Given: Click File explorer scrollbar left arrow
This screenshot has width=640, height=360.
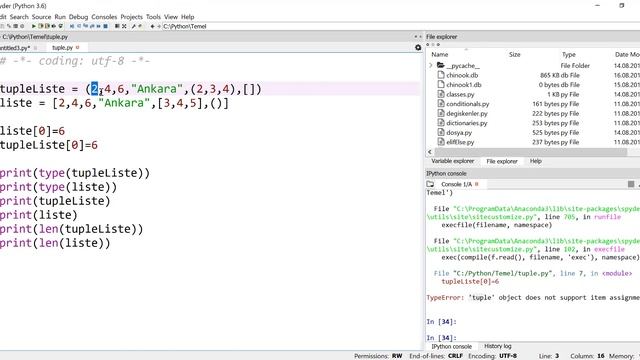Looking at the screenshot, I should pos(429,152).
